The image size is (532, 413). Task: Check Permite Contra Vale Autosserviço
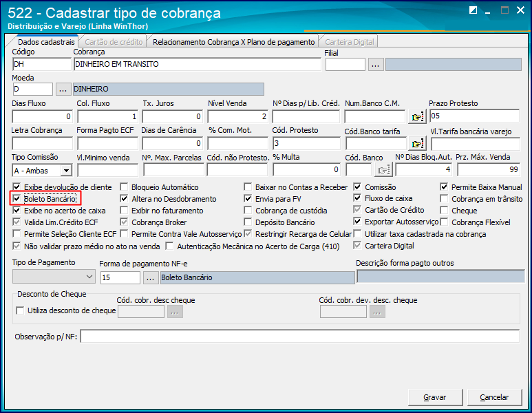coord(124,234)
